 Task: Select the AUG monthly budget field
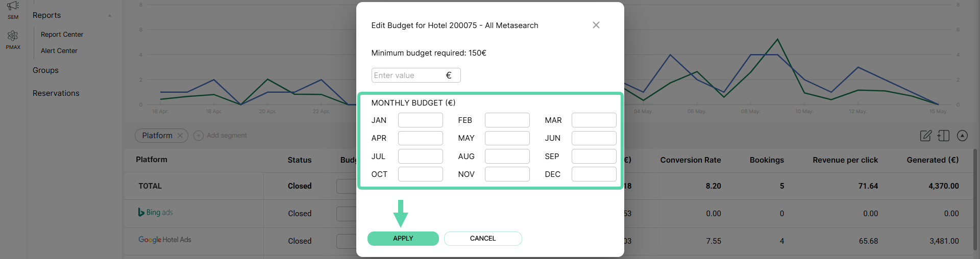click(507, 157)
